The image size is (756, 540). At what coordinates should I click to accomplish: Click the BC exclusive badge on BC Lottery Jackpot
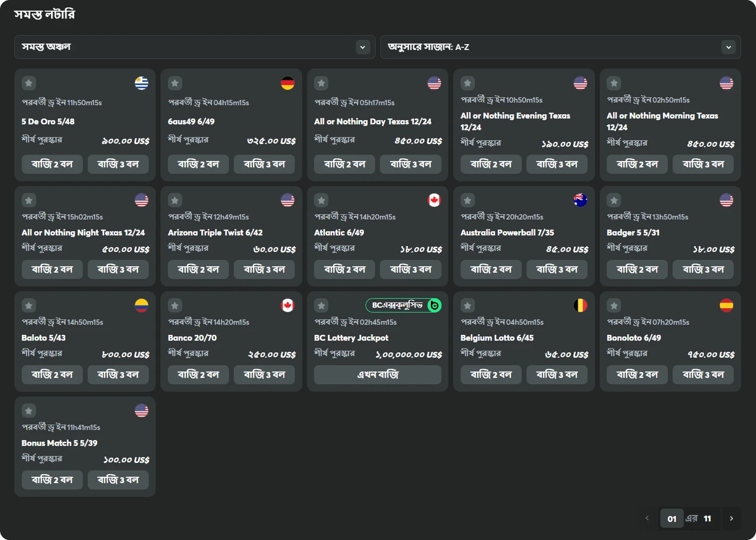[403, 306]
